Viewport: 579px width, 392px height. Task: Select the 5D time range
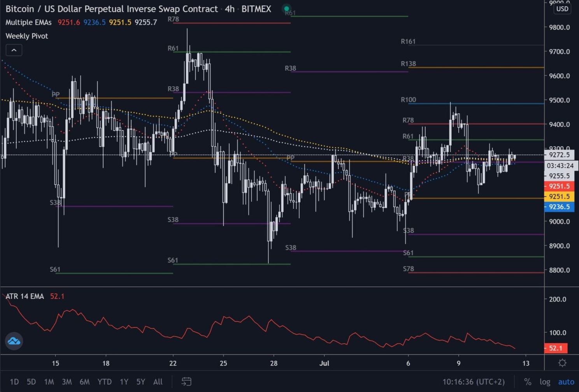31,381
